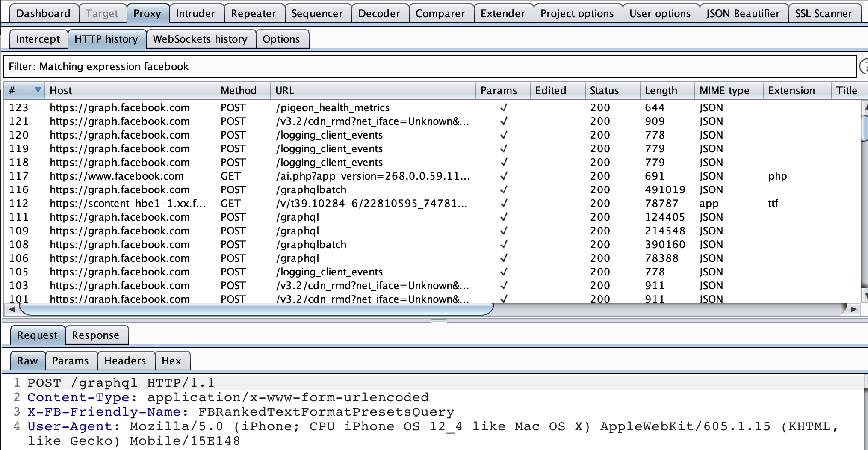Sort by the Length column header
The width and height of the screenshot is (868, 450).
coord(667,90)
